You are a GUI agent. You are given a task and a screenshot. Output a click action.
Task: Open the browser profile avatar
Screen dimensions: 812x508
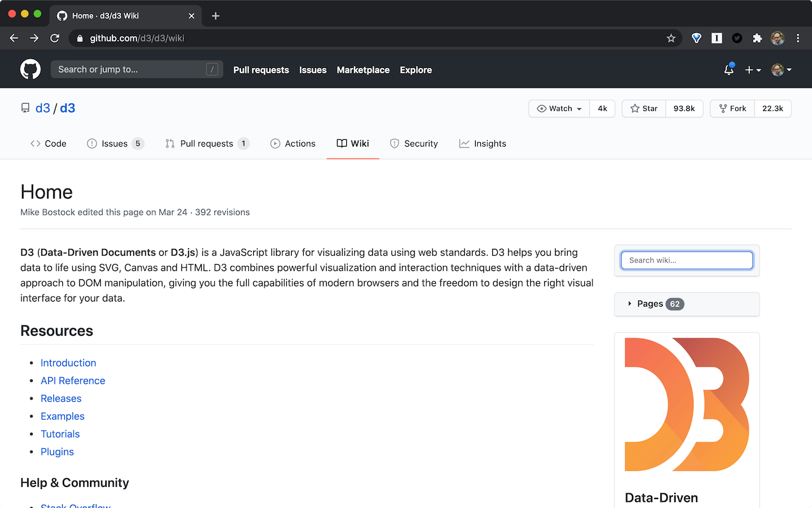point(777,38)
